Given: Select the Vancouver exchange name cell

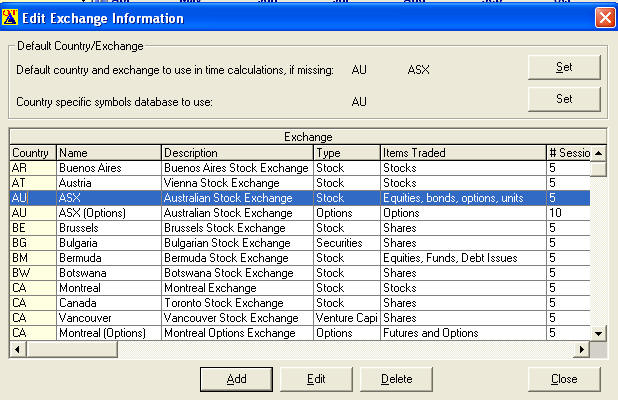Looking at the screenshot, I should coord(109,318).
